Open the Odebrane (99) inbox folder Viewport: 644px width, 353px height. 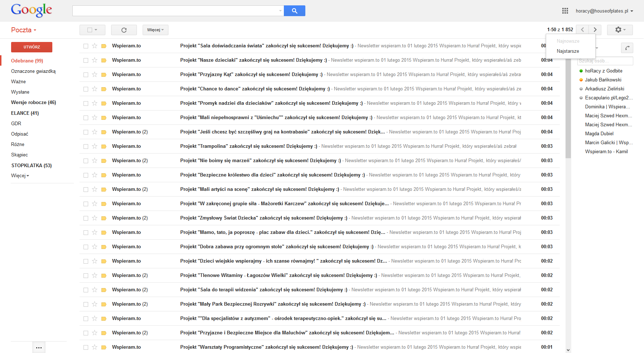tap(27, 61)
